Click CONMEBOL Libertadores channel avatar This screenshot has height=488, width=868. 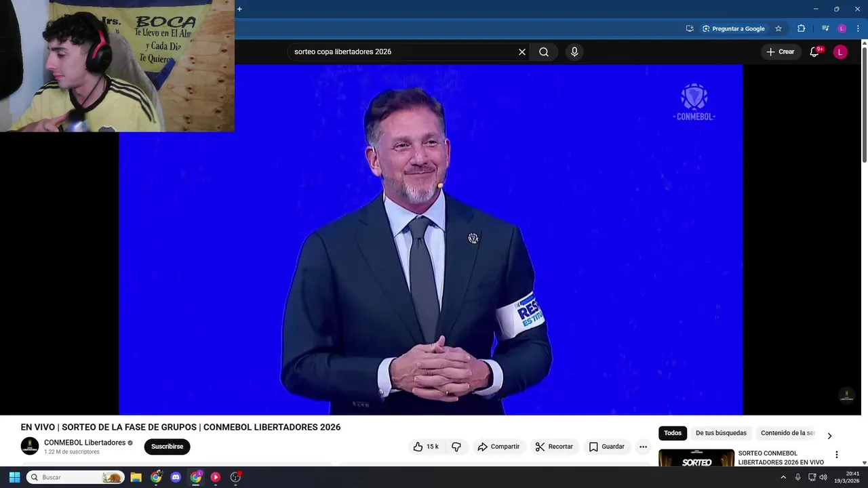click(30, 446)
